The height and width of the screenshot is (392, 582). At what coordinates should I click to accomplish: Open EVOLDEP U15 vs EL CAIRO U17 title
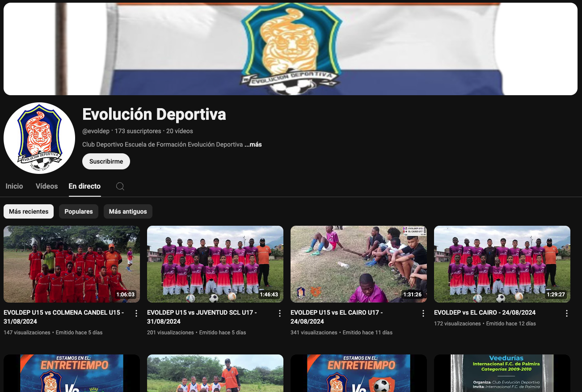[337, 317]
